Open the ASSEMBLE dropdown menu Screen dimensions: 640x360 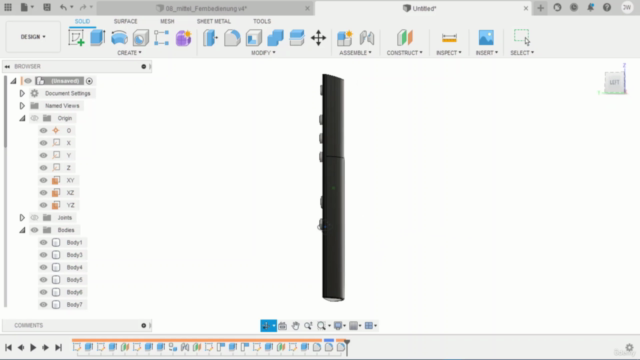click(x=356, y=53)
